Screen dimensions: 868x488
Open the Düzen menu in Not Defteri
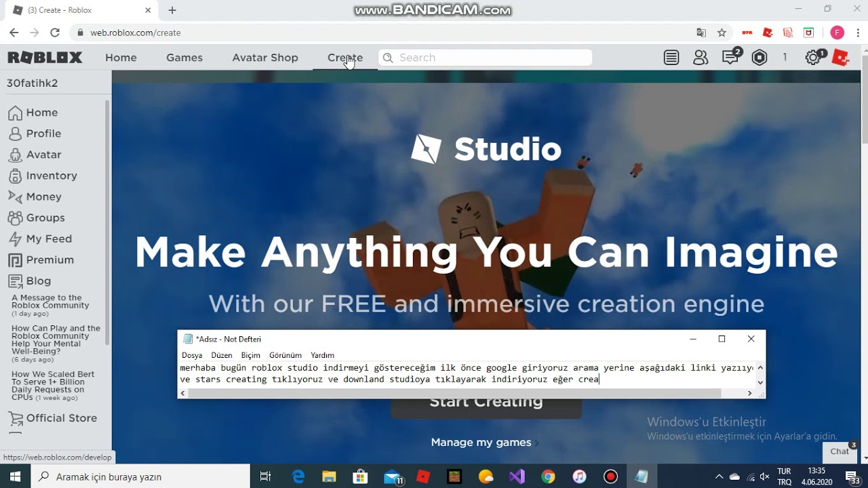point(222,355)
